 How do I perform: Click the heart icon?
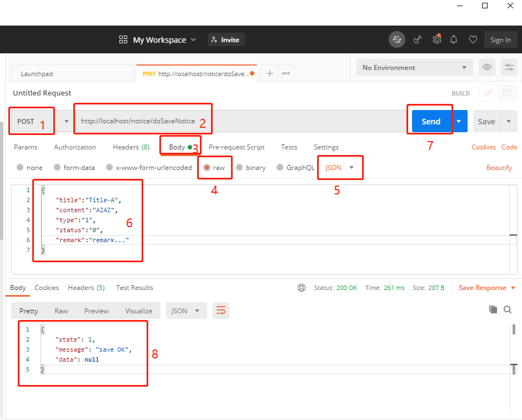pyautogui.click(x=473, y=39)
